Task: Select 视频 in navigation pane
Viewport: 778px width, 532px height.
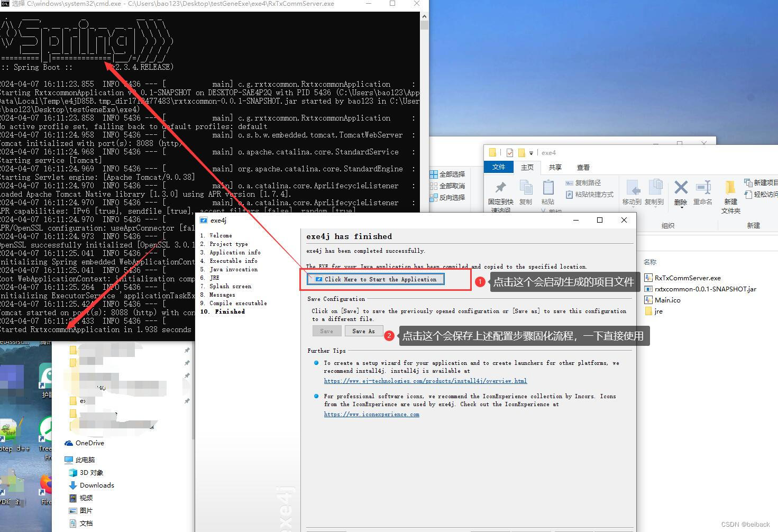Action: [81, 498]
